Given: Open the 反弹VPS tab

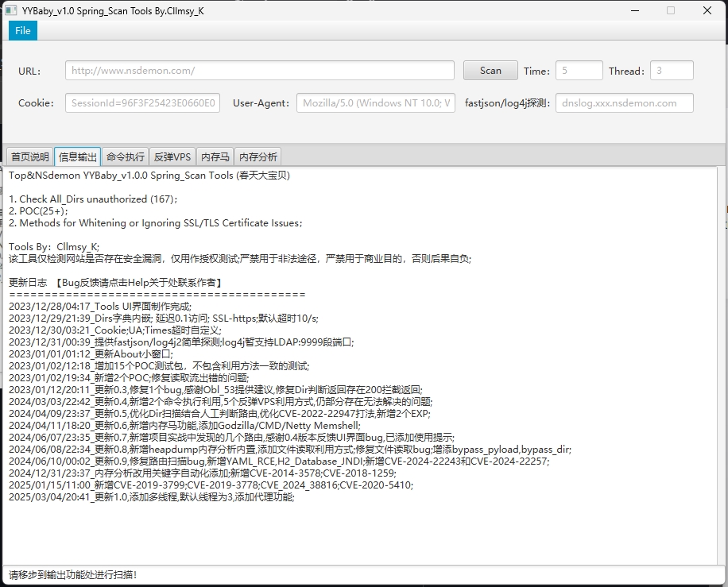Looking at the screenshot, I should click(x=172, y=156).
